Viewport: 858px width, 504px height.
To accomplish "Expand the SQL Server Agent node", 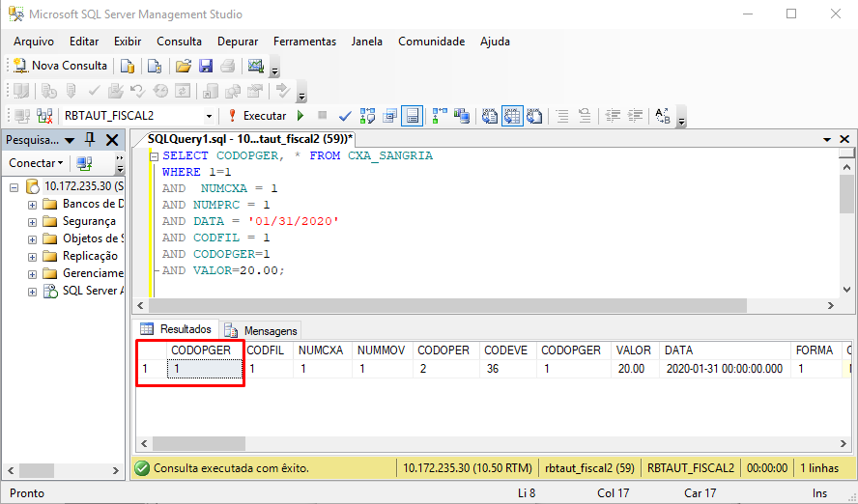I will click(32, 292).
